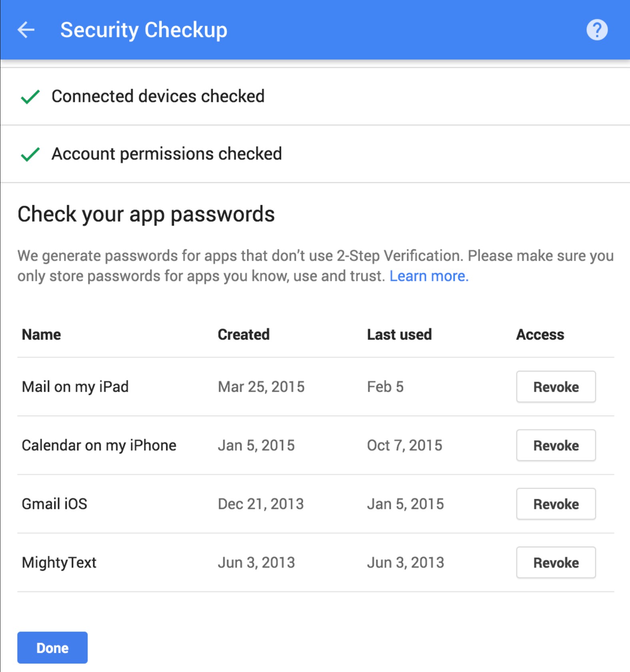The image size is (630, 672).
Task: Select the MightyText entry name
Action: [59, 563]
